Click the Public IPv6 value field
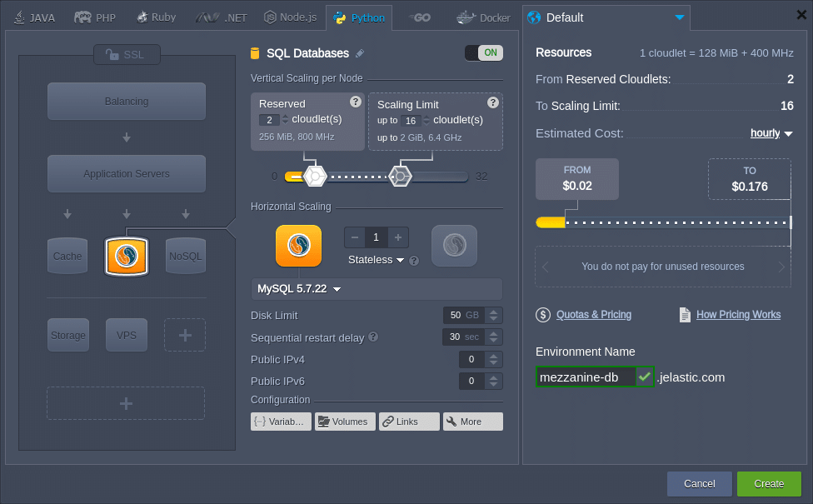 [471, 381]
